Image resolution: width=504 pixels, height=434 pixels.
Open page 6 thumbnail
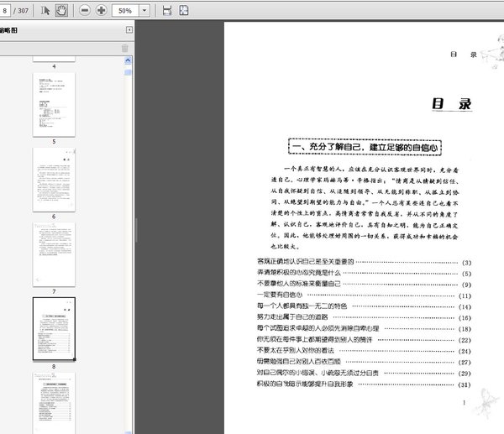(54, 180)
